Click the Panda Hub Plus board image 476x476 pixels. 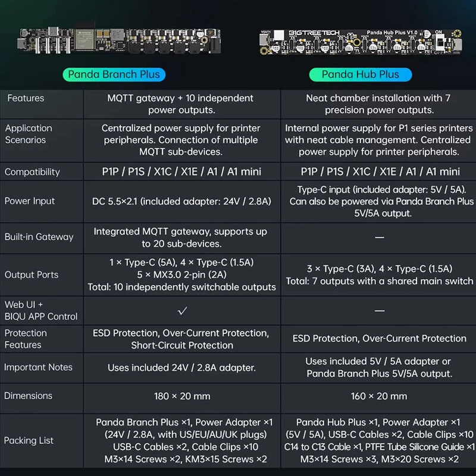tap(361, 42)
